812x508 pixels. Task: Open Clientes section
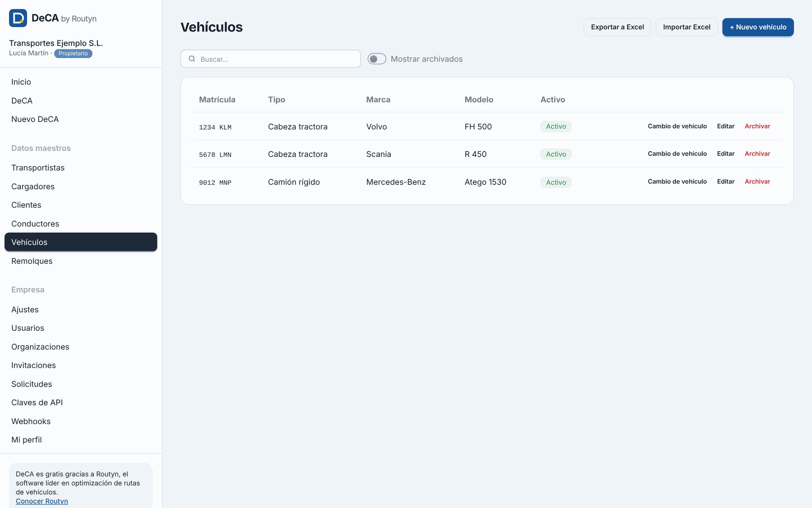tap(81, 205)
